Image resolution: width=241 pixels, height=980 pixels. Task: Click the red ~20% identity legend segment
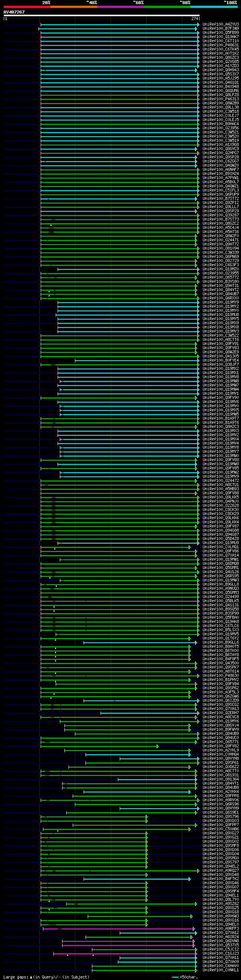point(27,7)
